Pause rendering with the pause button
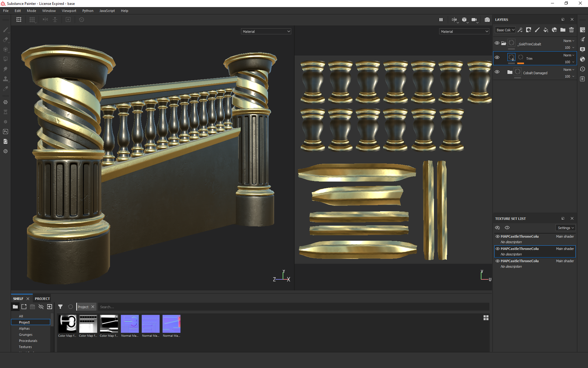The width and height of the screenshot is (588, 368). (x=441, y=20)
